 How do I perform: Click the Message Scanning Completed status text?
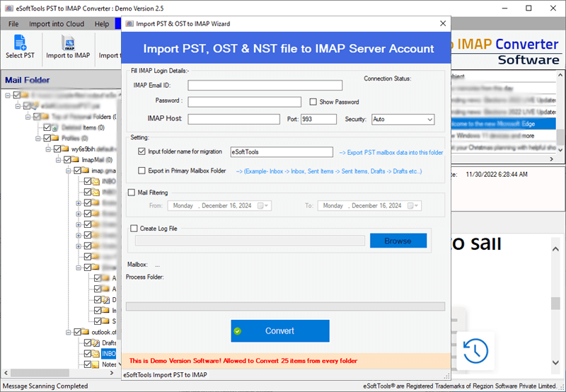[x=45, y=386]
